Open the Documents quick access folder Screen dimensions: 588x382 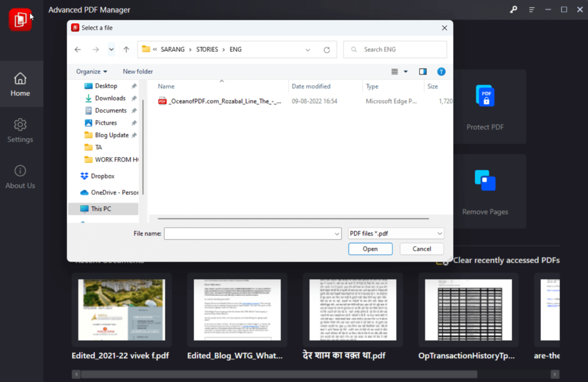click(x=111, y=111)
